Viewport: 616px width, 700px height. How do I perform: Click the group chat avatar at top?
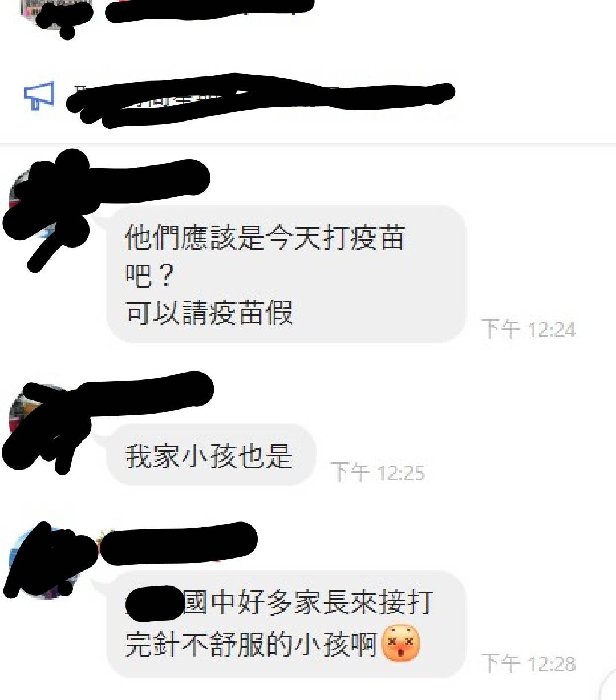click(x=56, y=14)
